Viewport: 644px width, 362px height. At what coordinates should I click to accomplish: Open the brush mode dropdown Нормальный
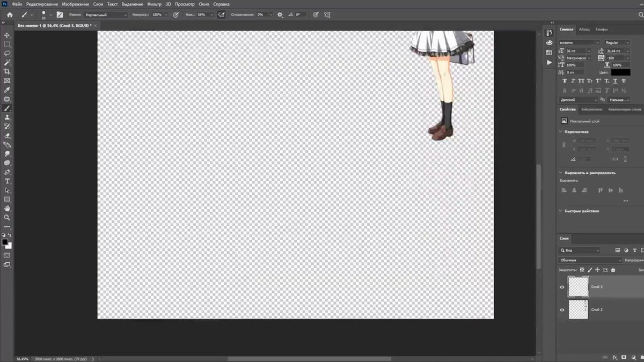tap(106, 15)
